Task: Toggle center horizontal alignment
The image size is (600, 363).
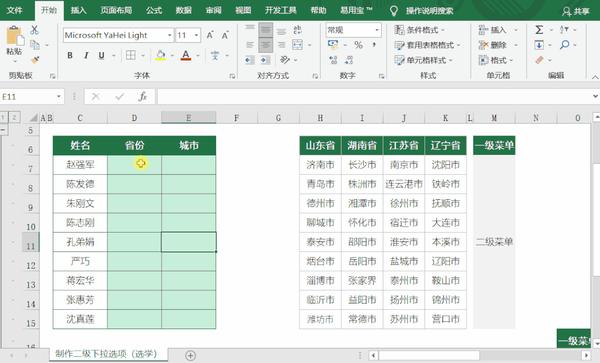Action: point(266,45)
